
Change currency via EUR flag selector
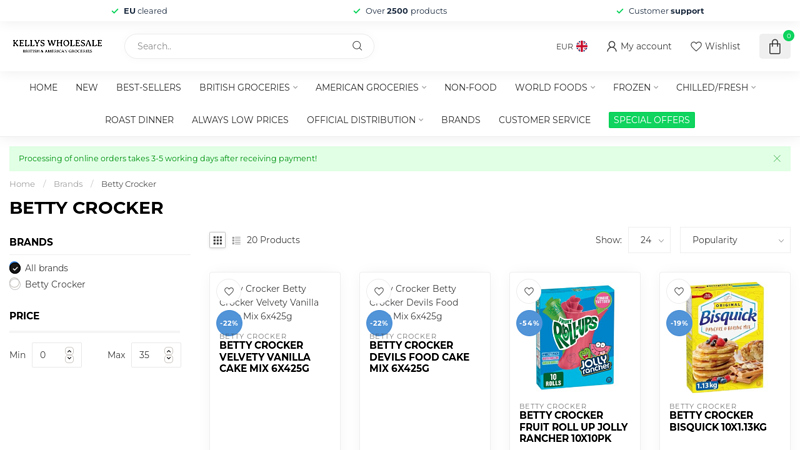572,46
